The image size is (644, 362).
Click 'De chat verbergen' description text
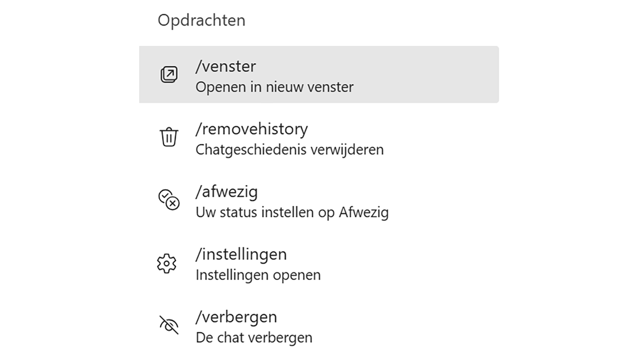[x=254, y=337]
